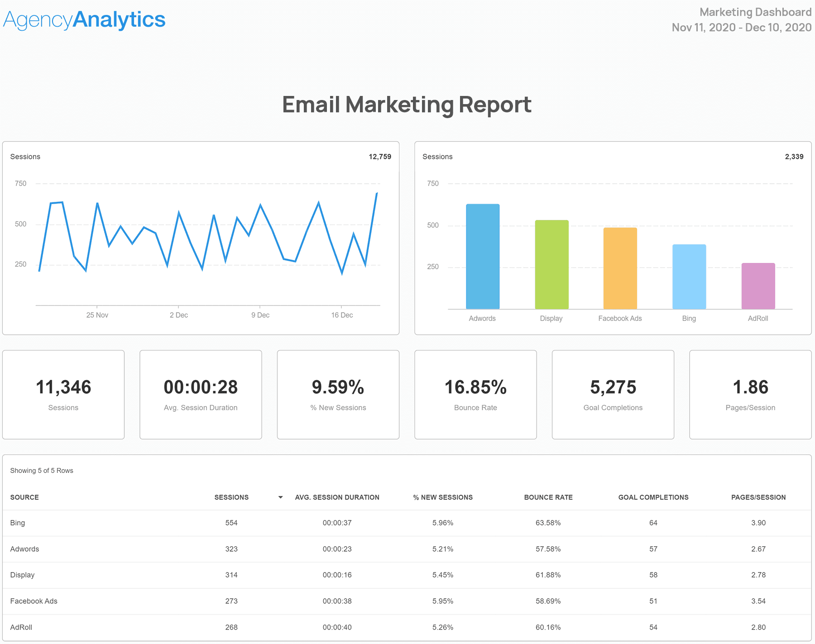The image size is (815, 644).
Task: Click the 9 Dec marker on line chart
Action: coord(260,315)
